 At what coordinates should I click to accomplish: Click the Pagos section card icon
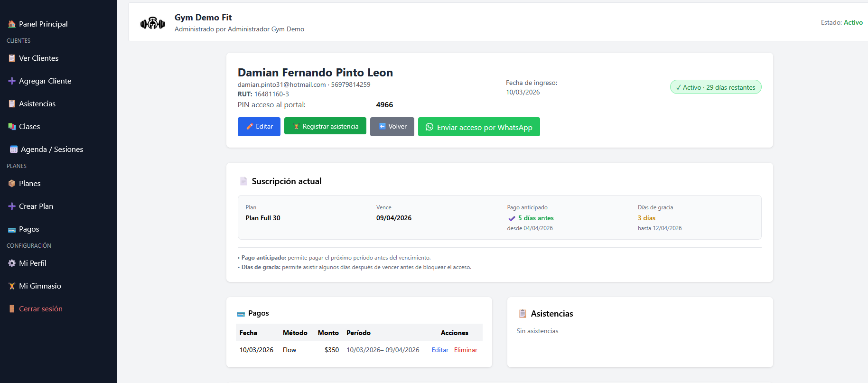[241, 314]
